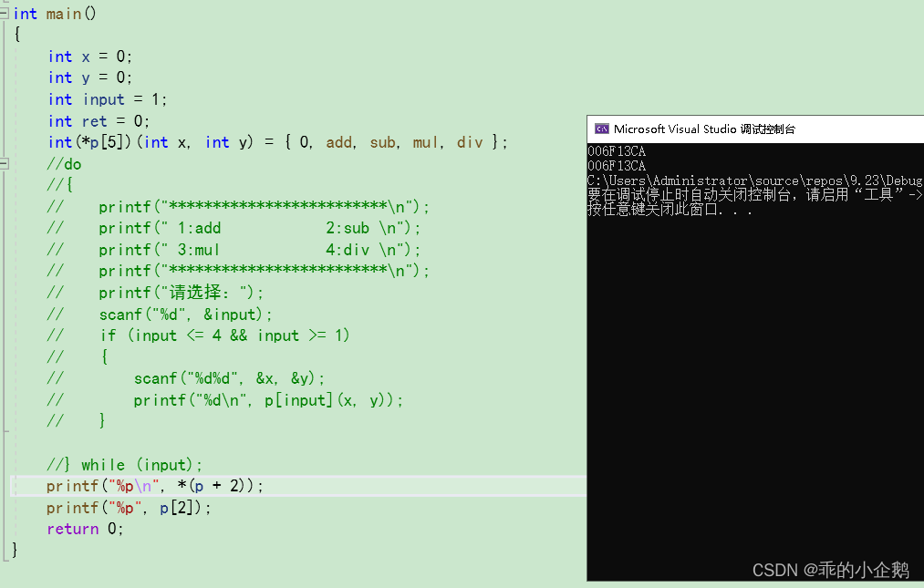Click the commented printf '3:mul 4:div' line
Viewport: 924px width, 588px height.
tap(234, 250)
